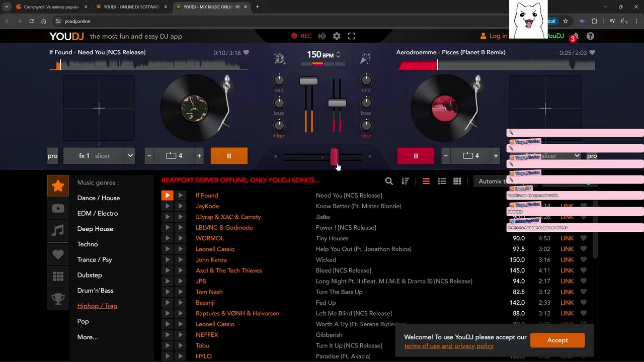Pause the right deck
Viewport: 644px width, 362px height.
416,156
